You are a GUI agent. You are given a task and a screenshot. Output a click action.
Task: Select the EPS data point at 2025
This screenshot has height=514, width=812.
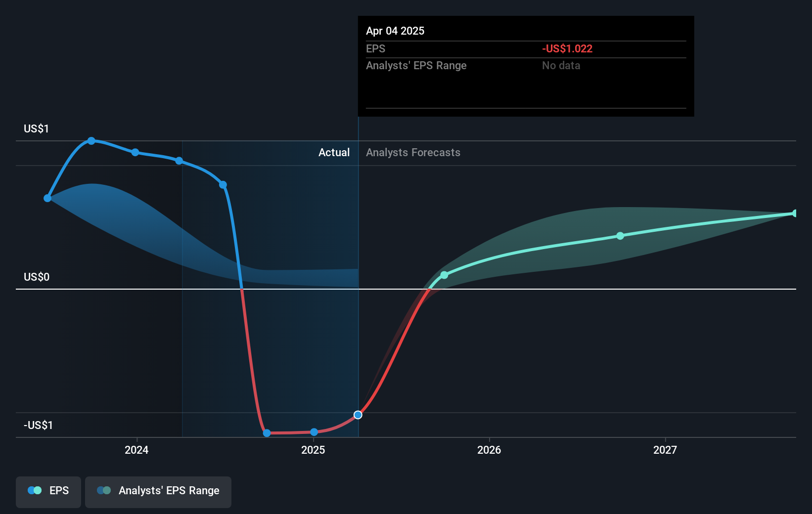coord(314,432)
